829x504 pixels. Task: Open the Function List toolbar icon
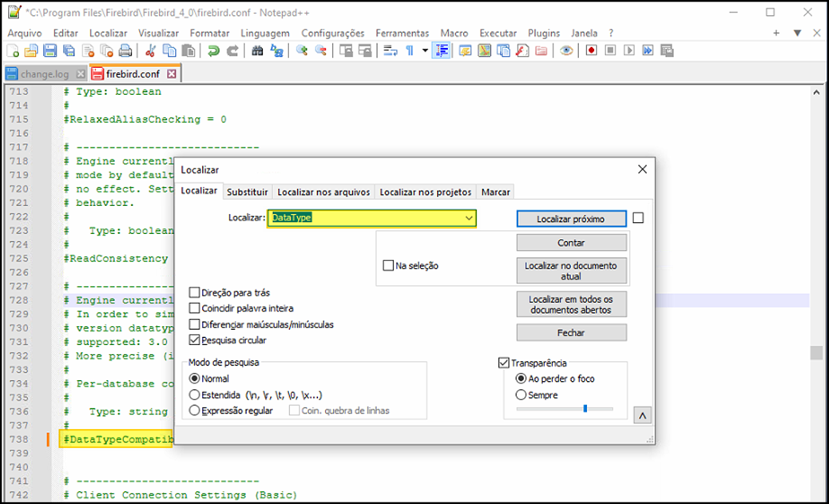(522, 51)
